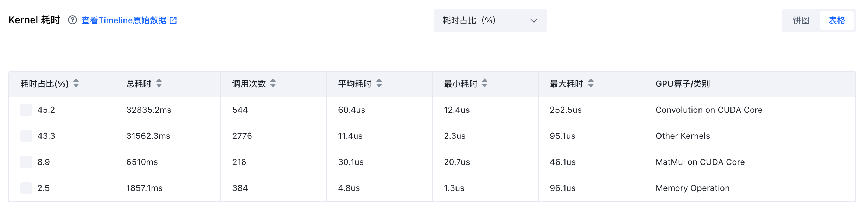Open the external link icon after Timeline原始数据

tap(173, 20)
